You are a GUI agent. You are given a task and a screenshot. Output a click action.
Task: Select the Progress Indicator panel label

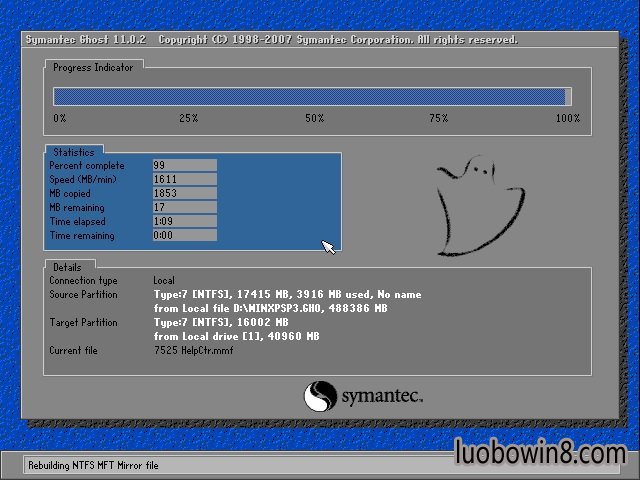click(x=95, y=67)
